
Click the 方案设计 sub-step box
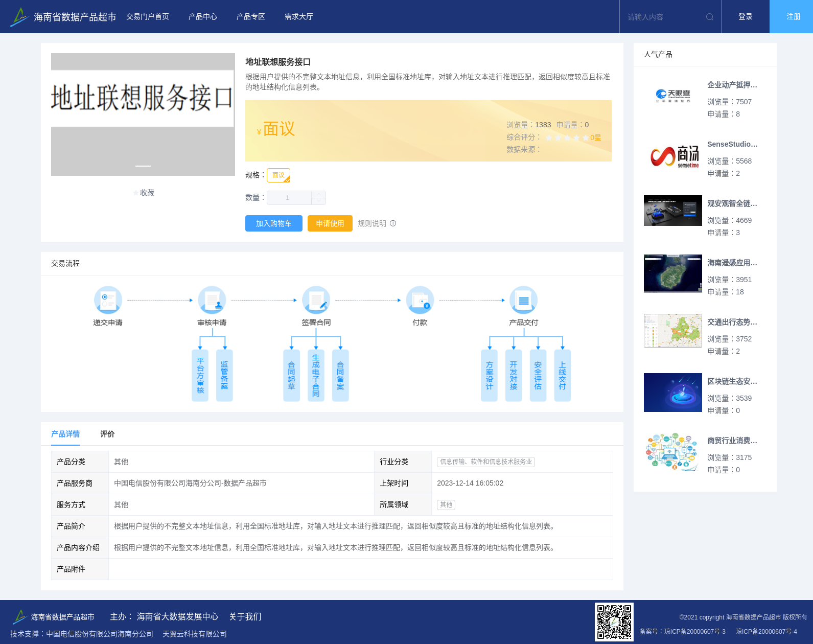click(x=490, y=375)
